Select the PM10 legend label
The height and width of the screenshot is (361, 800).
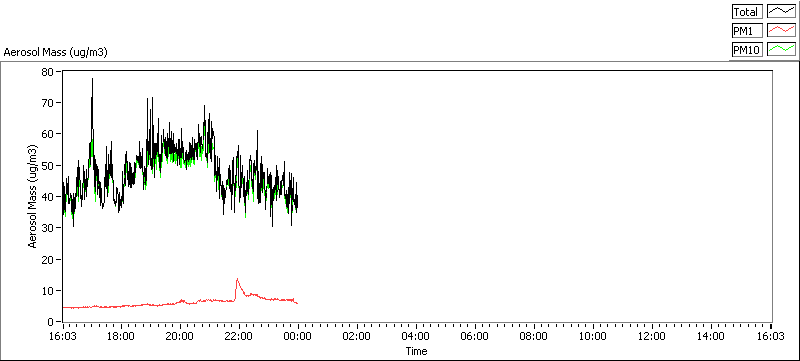(x=747, y=49)
